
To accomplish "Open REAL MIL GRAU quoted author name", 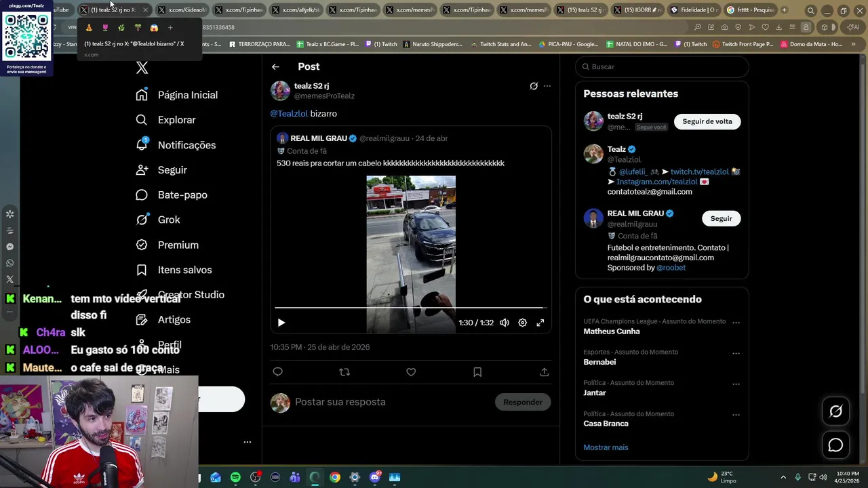I will (319, 138).
